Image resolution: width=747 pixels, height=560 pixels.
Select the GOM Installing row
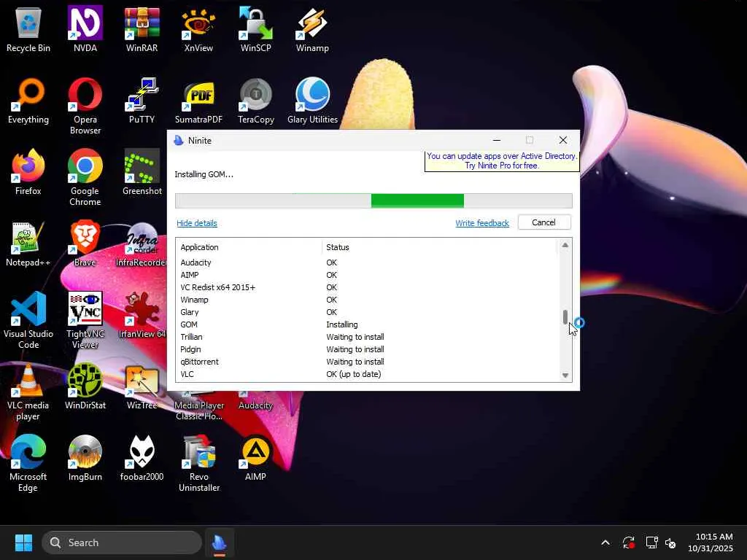click(x=367, y=324)
